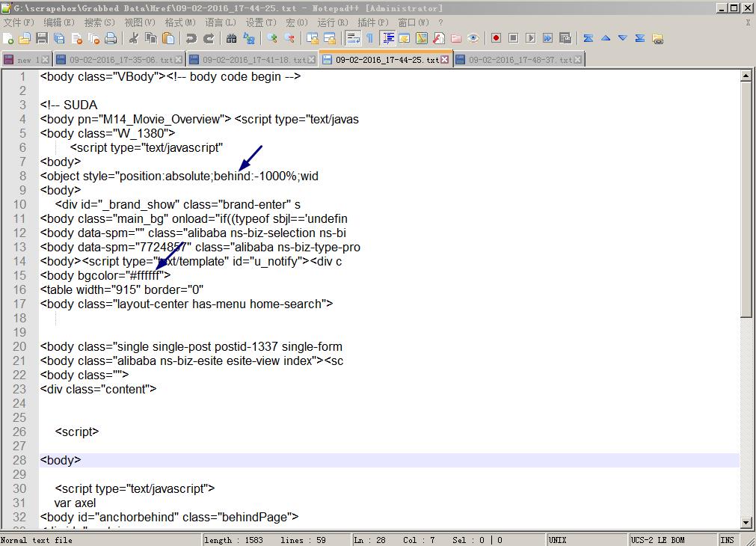
Task: Click the Close All documents toolbar icon
Action: point(94,39)
